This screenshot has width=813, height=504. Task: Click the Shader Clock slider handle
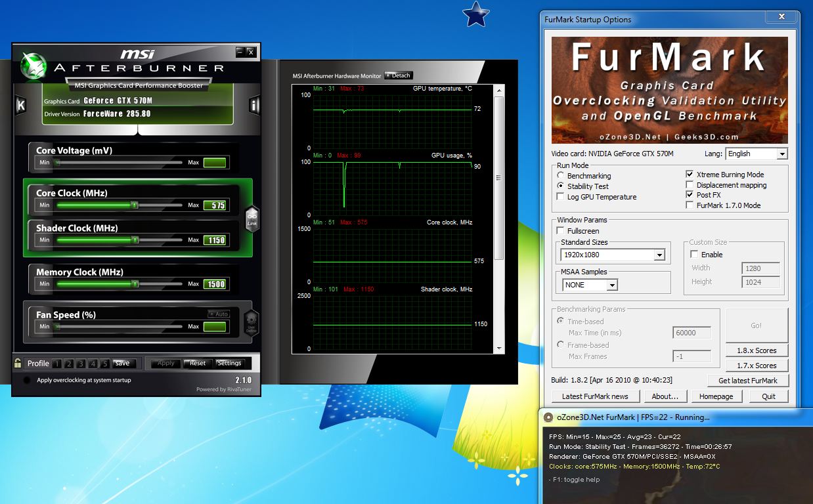point(135,240)
